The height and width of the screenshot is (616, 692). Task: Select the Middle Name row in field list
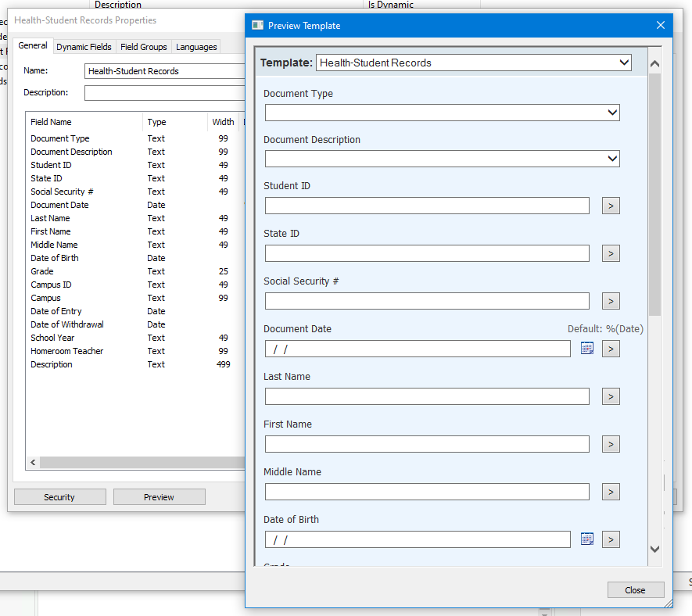click(x=134, y=245)
